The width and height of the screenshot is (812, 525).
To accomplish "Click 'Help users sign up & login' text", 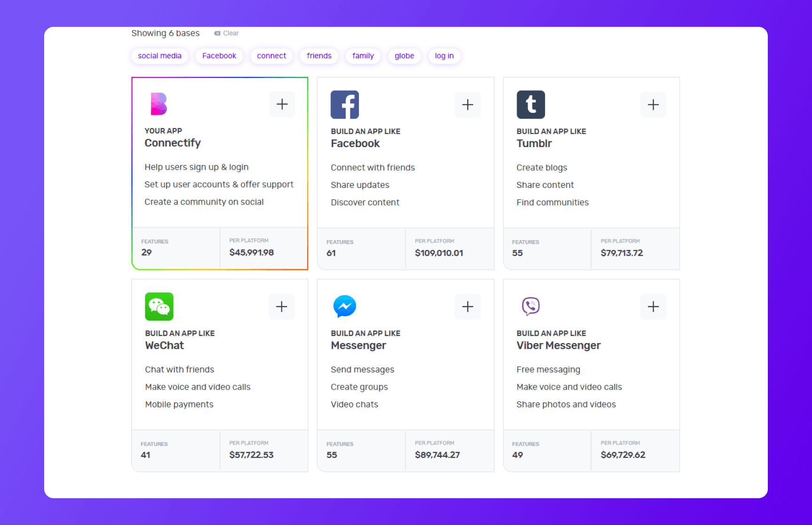I will [x=196, y=167].
